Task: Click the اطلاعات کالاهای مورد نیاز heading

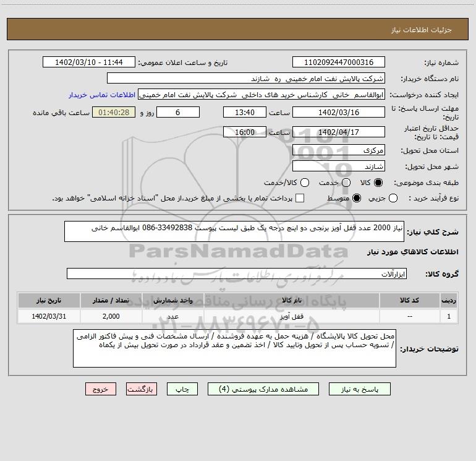Action: (x=413, y=252)
